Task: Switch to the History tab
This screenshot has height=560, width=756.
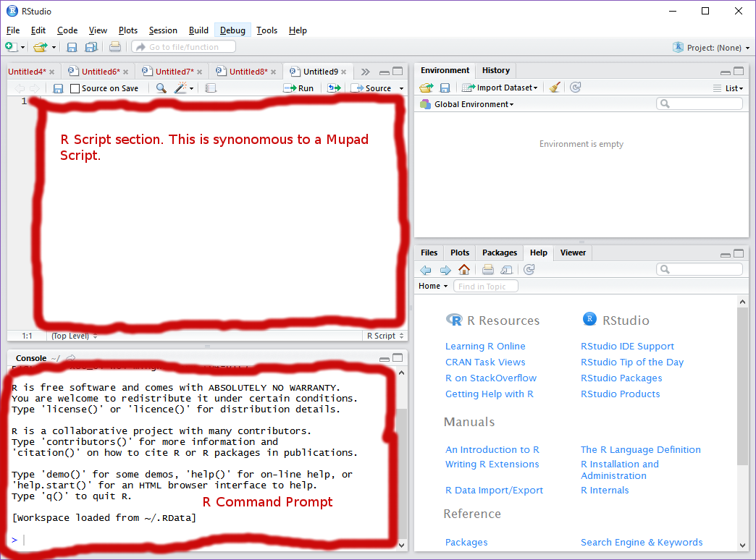Action: pos(495,70)
